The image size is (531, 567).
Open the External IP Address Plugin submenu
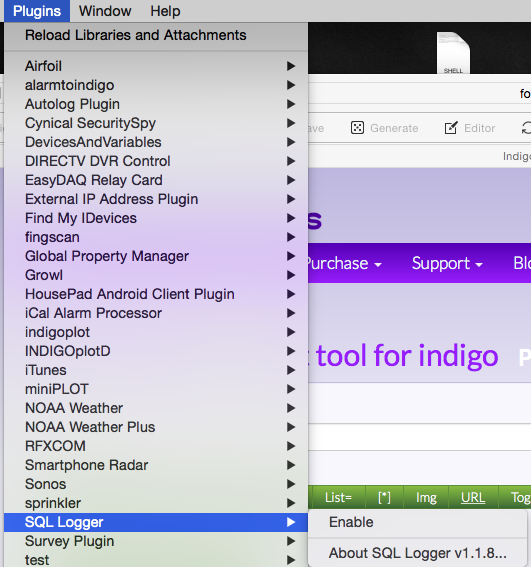coord(156,199)
